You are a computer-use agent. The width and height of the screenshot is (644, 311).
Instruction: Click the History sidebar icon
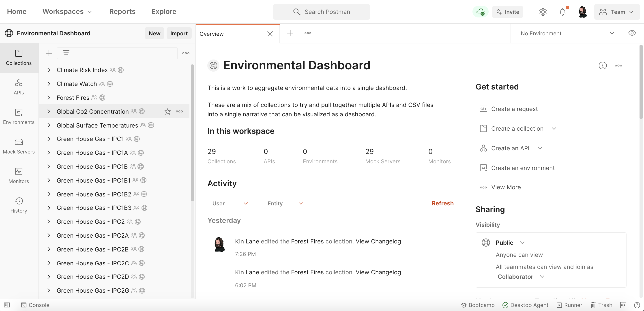click(x=19, y=204)
